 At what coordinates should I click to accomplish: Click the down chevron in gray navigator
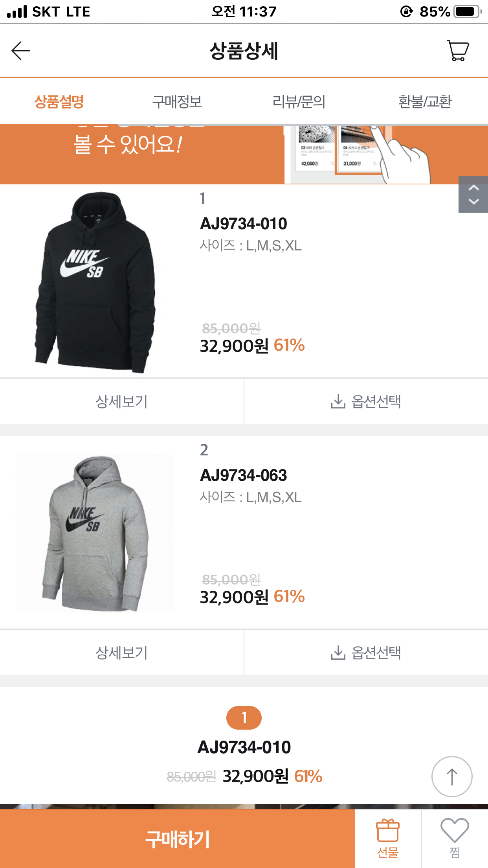(x=473, y=202)
